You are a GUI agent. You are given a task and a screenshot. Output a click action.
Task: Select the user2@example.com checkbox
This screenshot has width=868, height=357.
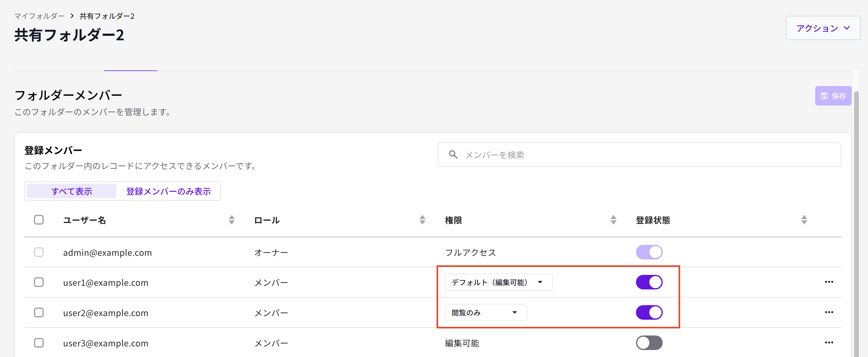39,312
